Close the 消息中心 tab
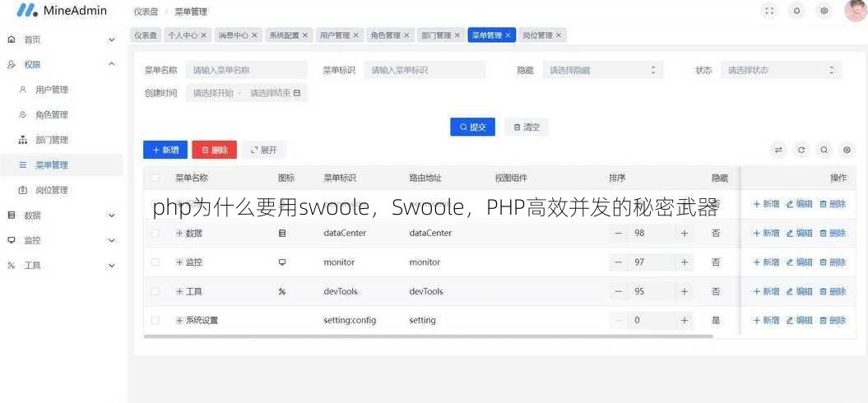 coord(254,35)
